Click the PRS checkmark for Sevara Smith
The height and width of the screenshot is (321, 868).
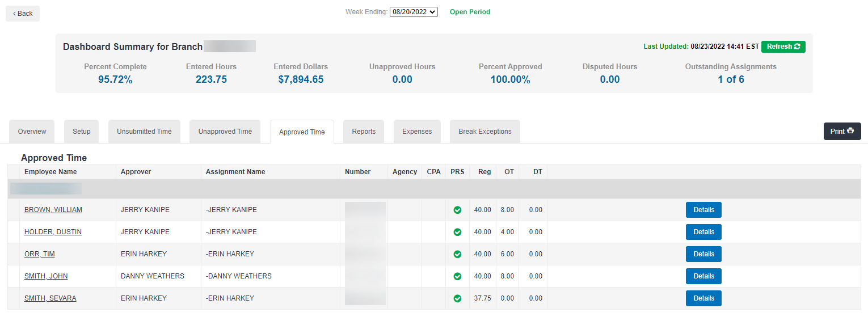[457, 298]
